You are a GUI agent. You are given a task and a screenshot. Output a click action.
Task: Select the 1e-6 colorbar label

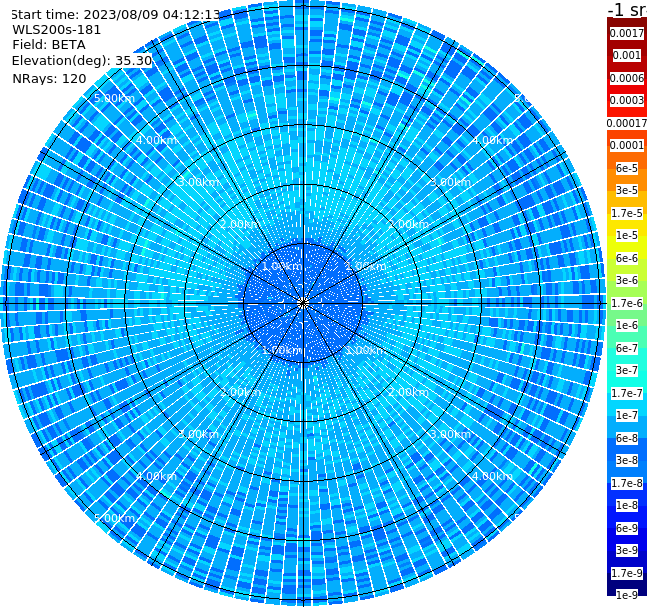(627, 325)
